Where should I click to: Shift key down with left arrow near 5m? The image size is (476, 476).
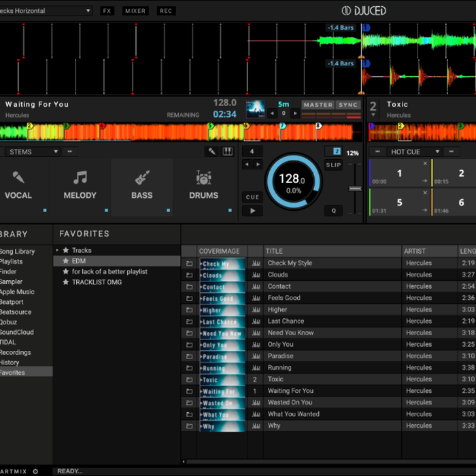tap(272, 114)
